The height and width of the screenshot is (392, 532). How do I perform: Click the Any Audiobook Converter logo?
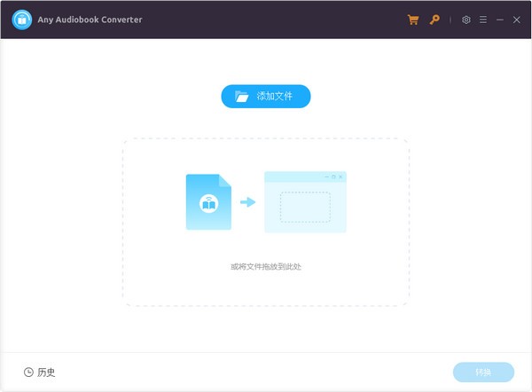click(22, 20)
